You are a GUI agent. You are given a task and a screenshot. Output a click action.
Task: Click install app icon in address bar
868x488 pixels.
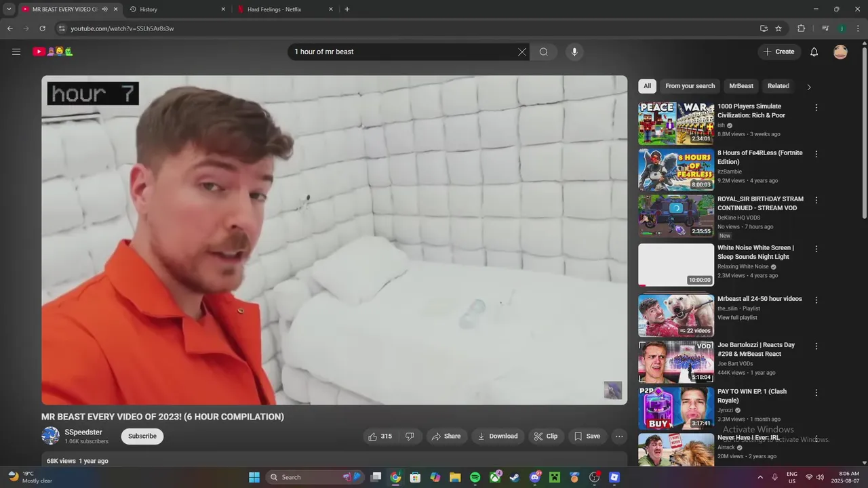tap(764, 28)
